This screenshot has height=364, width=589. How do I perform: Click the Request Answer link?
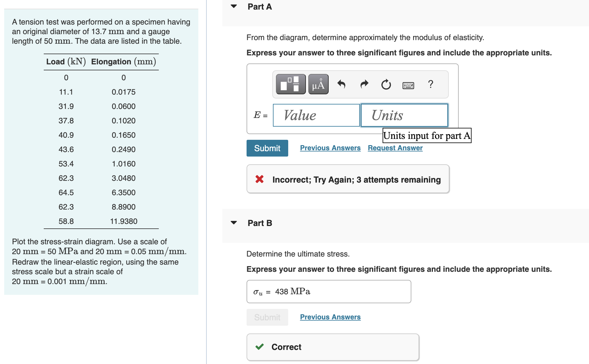click(395, 148)
